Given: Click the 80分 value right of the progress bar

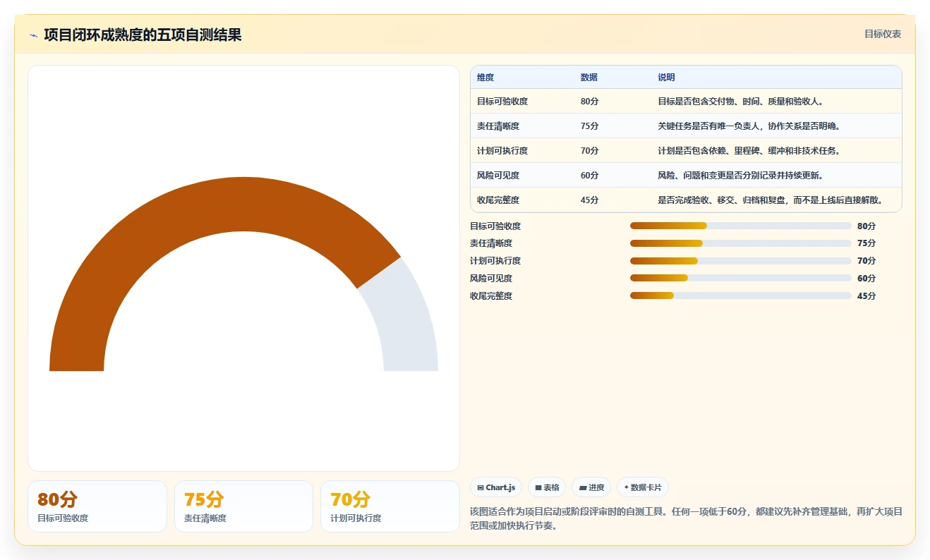Looking at the screenshot, I should click(x=866, y=226).
